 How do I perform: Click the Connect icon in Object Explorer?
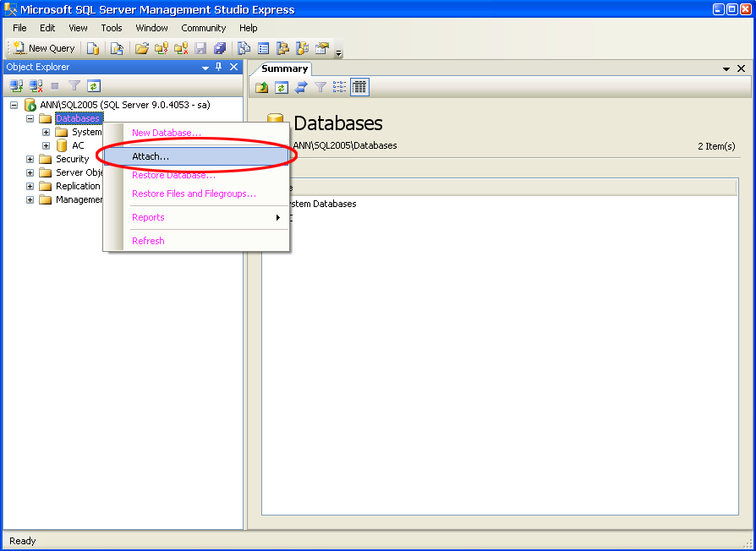16,85
